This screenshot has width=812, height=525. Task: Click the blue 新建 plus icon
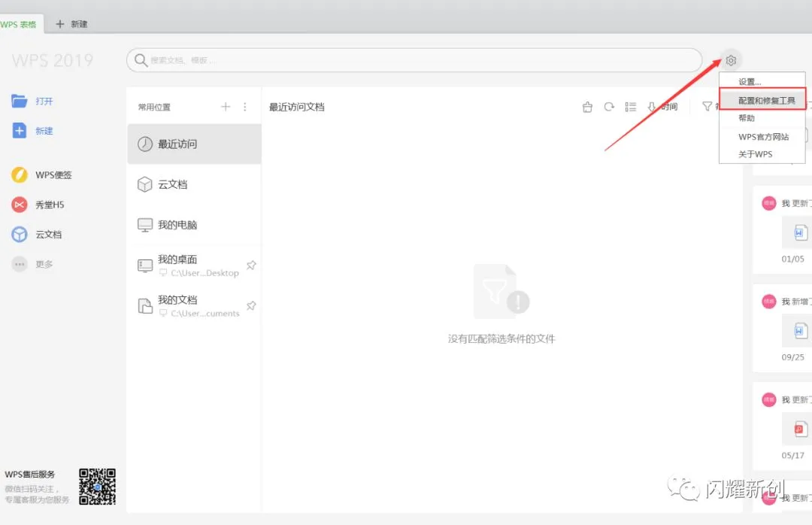(x=19, y=131)
